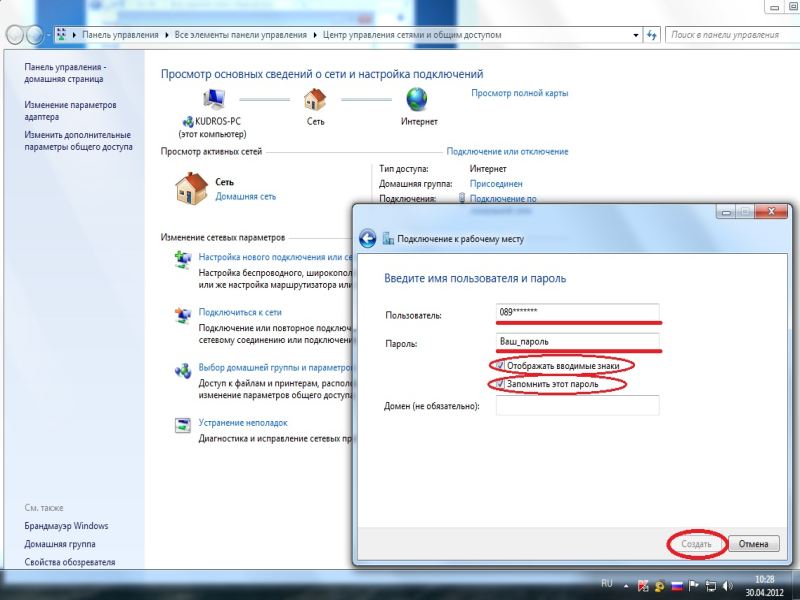Expand Панель управления breadcrumb arrow
The image size is (800, 600).
pos(166,34)
